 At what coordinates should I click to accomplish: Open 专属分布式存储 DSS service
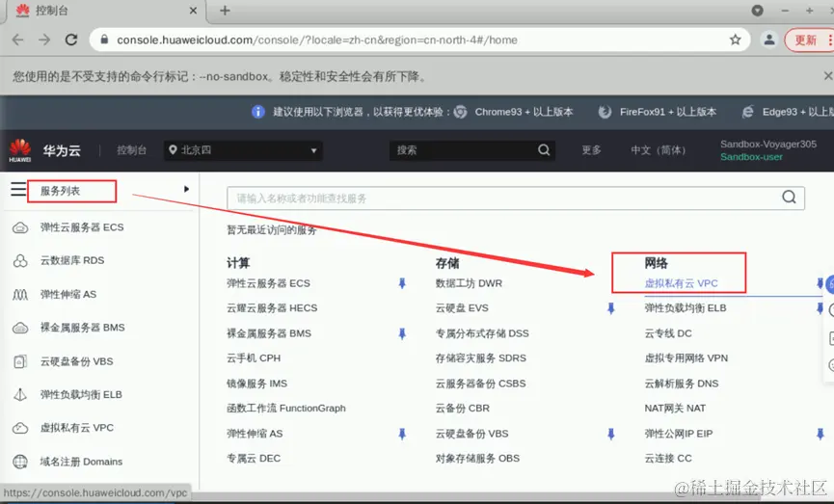(x=482, y=333)
